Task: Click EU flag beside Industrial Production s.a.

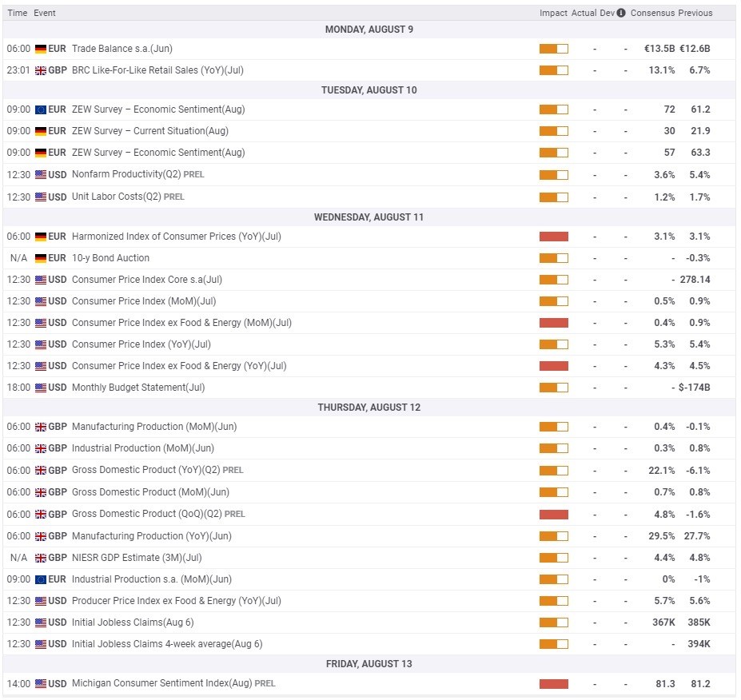Action: [x=41, y=579]
